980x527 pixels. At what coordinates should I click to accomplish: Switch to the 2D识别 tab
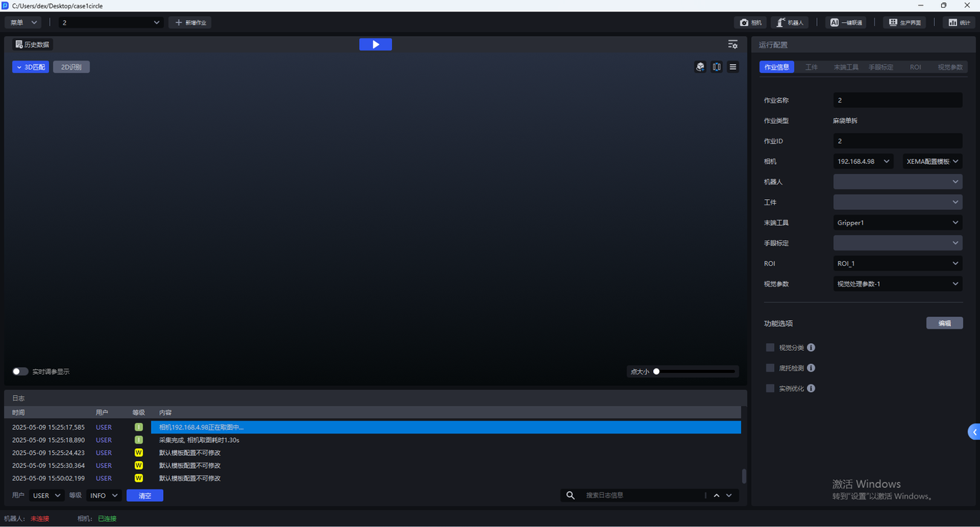coord(71,67)
